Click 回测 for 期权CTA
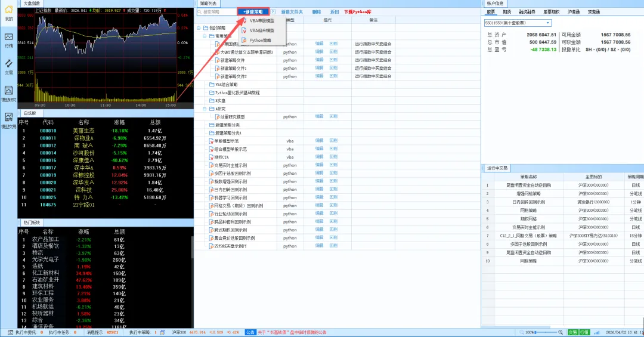The height and width of the screenshot is (337, 644). coord(333,157)
